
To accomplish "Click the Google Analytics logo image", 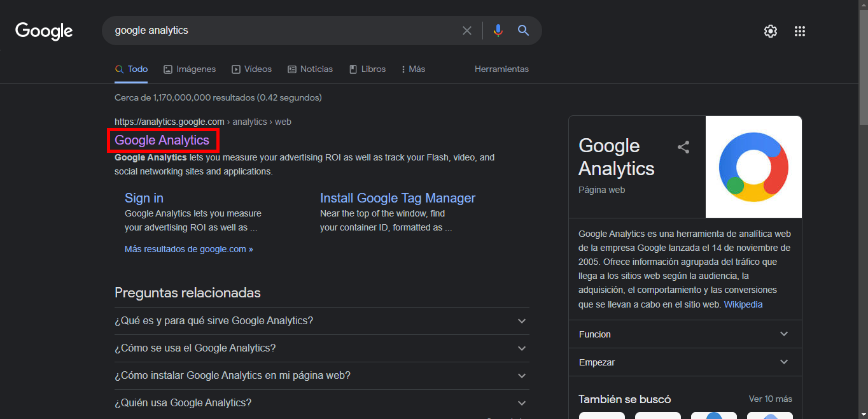I will pyautogui.click(x=753, y=167).
